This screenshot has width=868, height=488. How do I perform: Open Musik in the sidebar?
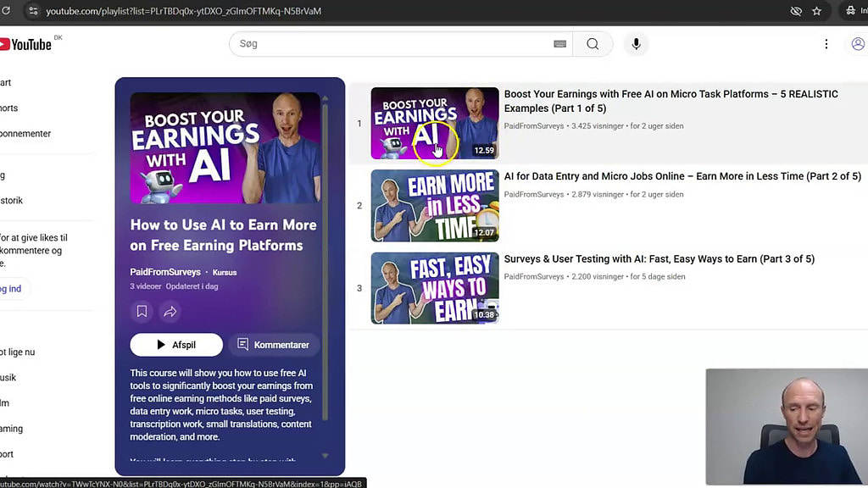coord(8,377)
